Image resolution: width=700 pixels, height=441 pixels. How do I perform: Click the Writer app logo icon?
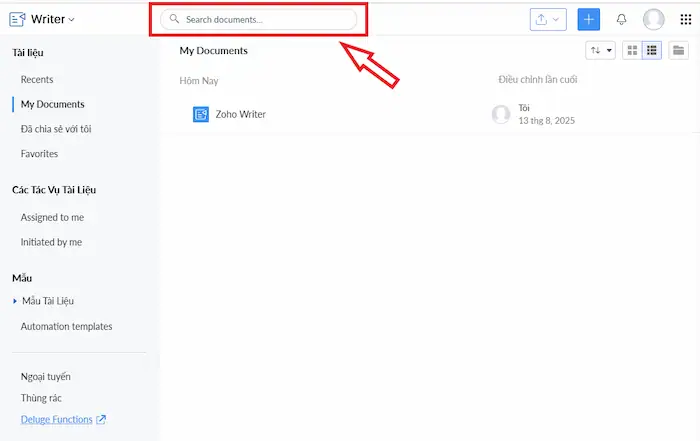tap(17, 19)
